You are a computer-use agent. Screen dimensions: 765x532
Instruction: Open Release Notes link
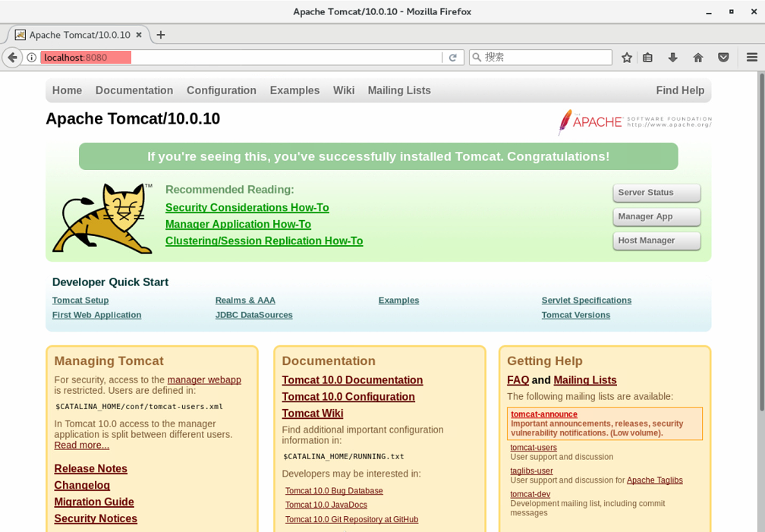[91, 468]
